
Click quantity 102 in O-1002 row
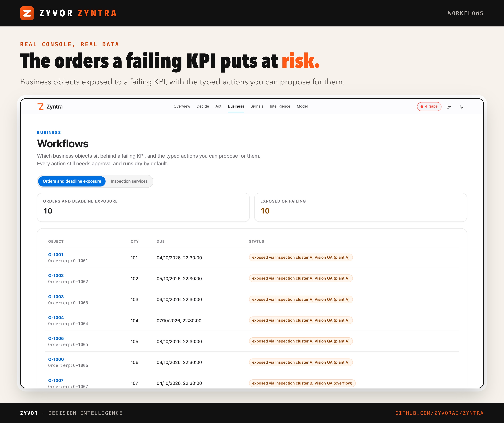pos(134,279)
